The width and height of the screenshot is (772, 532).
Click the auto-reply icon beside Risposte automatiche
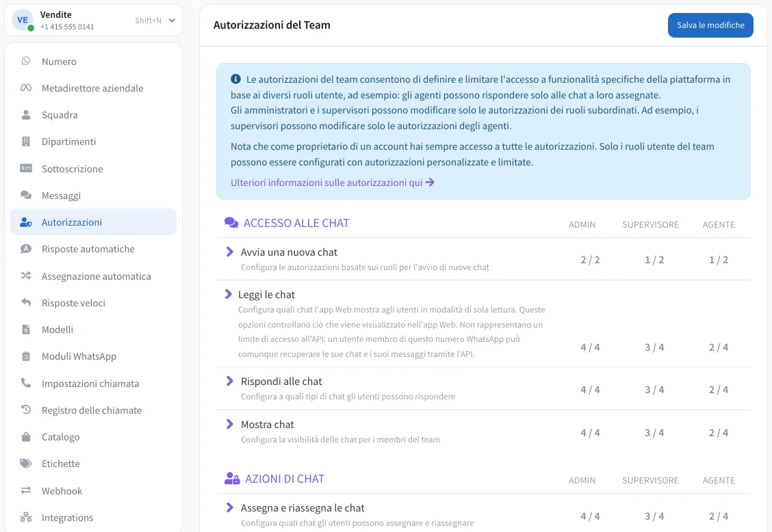[x=26, y=248]
